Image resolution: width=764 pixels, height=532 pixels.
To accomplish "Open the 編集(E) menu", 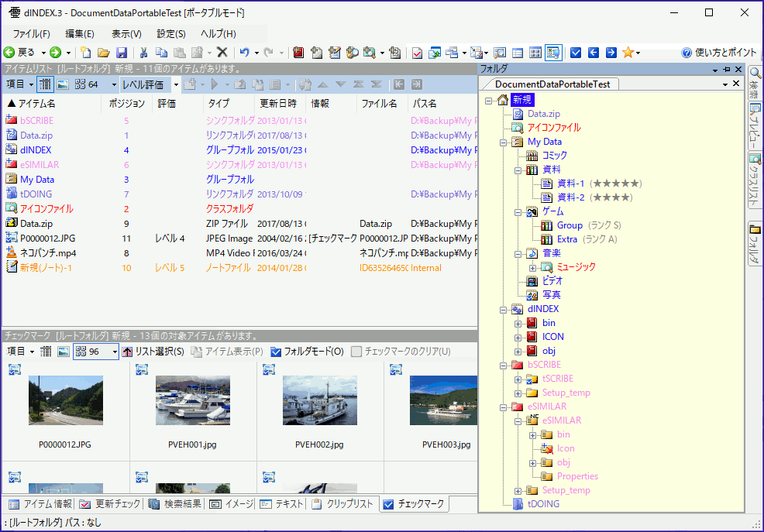I will click(80, 33).
